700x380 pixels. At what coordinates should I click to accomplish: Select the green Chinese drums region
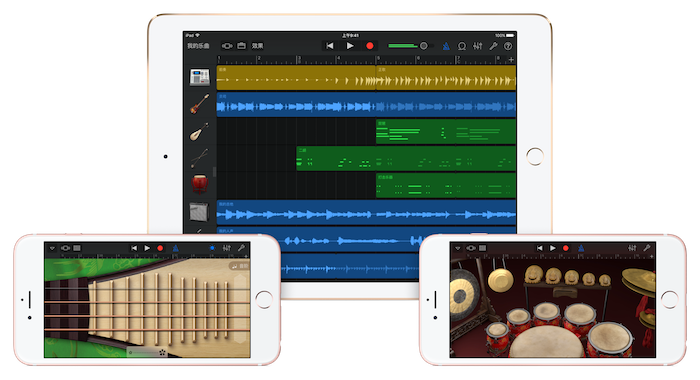[446, 185]
